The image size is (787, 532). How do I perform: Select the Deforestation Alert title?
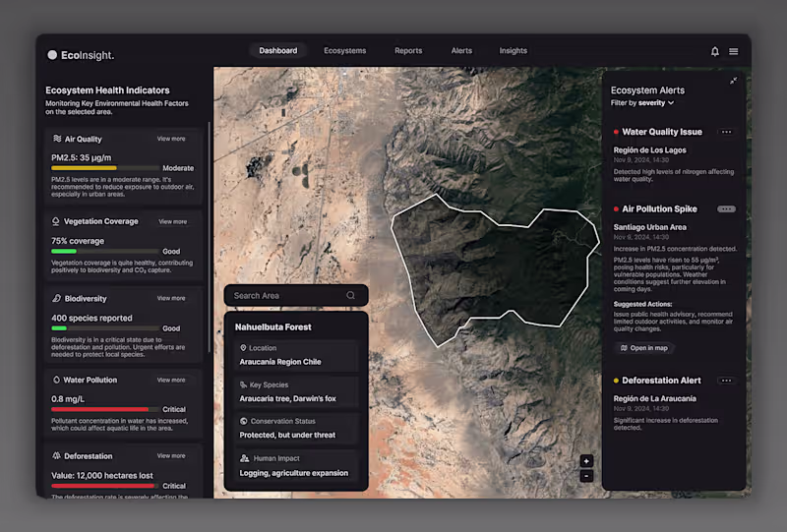tap(661, 381)
